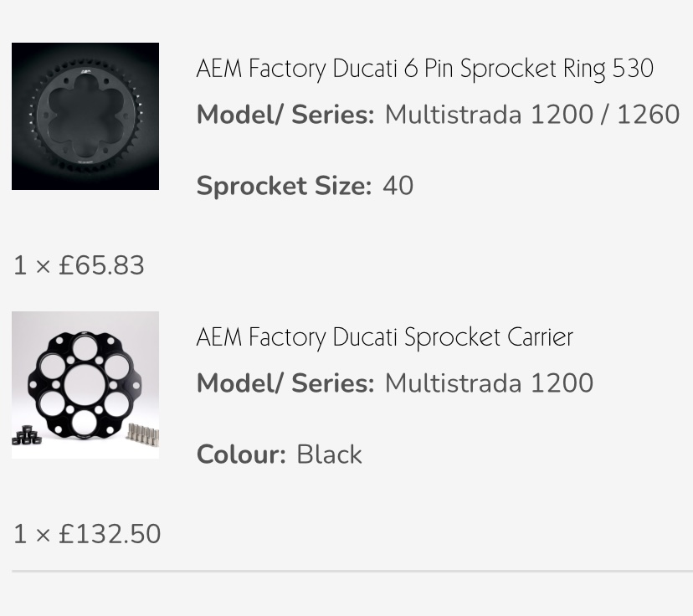
Task: Select the sprocket size value 40
Action: (x=398, y=186)
